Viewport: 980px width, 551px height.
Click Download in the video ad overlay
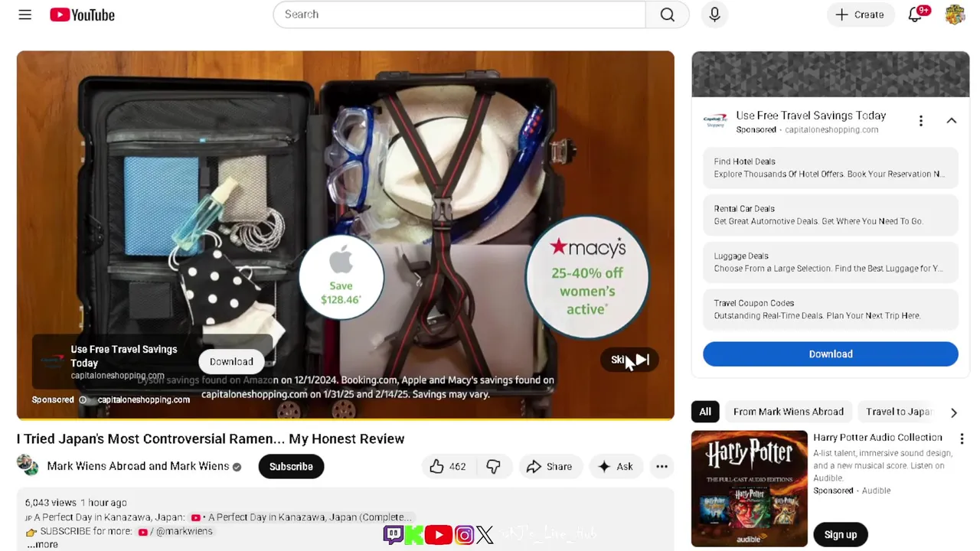[x=231, y=361]
